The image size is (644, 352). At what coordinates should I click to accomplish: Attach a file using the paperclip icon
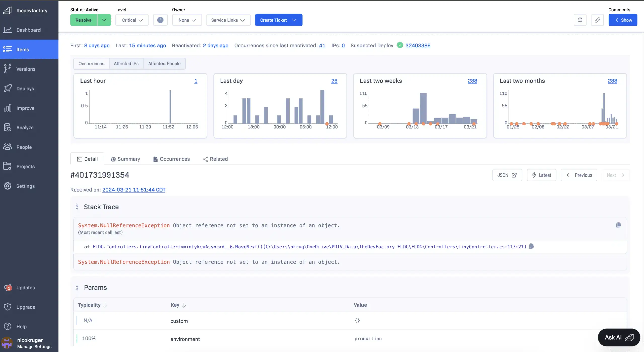pyautogui.click(x=580, y=20)
